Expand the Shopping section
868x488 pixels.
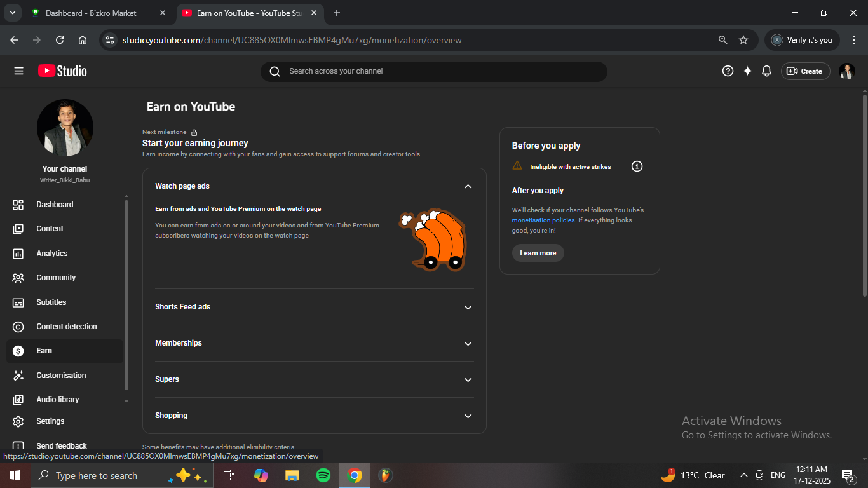[468, 416]
